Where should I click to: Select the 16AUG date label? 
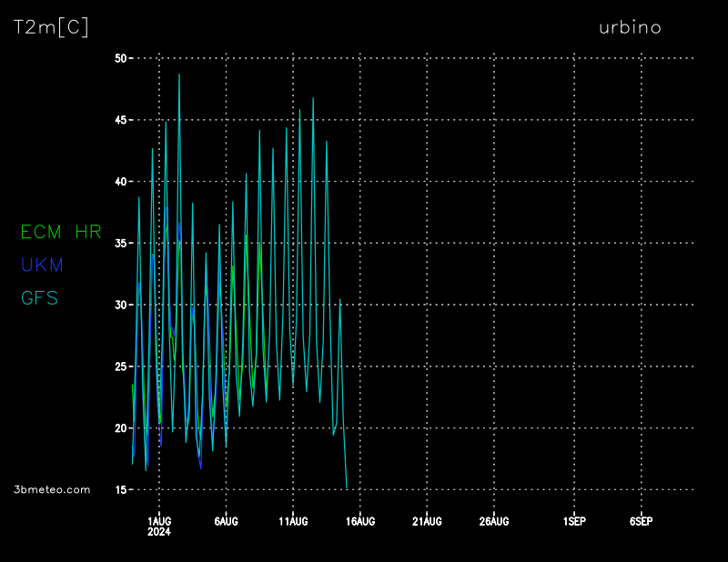click(359, 521)
